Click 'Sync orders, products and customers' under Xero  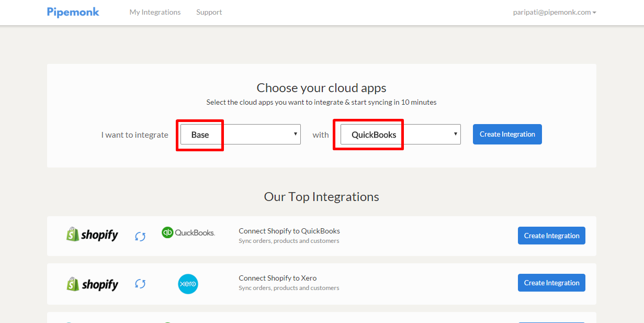289,288
